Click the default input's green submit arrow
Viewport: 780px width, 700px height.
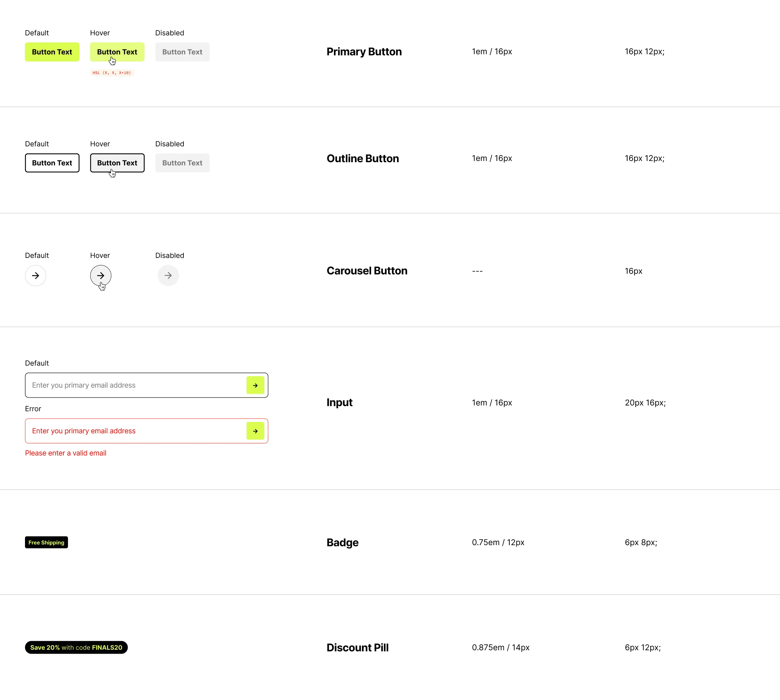pos(255,385)
